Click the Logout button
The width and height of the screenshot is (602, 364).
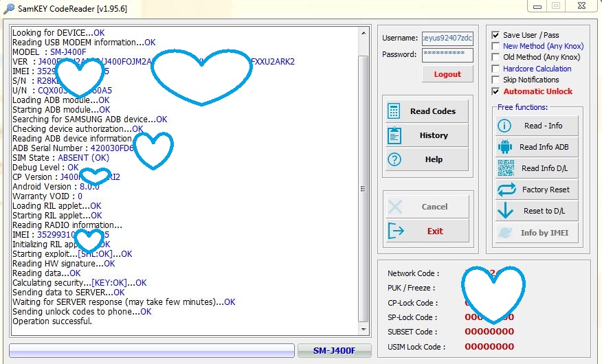[x=447, y=74]
